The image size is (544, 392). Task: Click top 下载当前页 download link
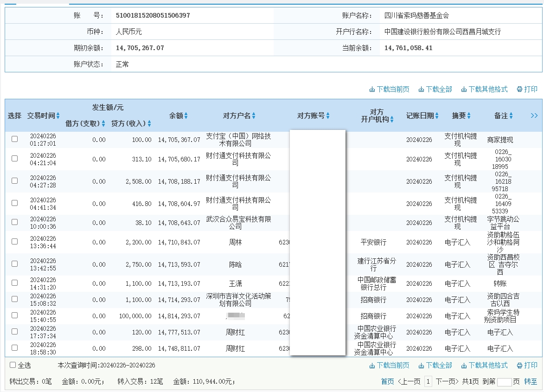tap(389, 89)
